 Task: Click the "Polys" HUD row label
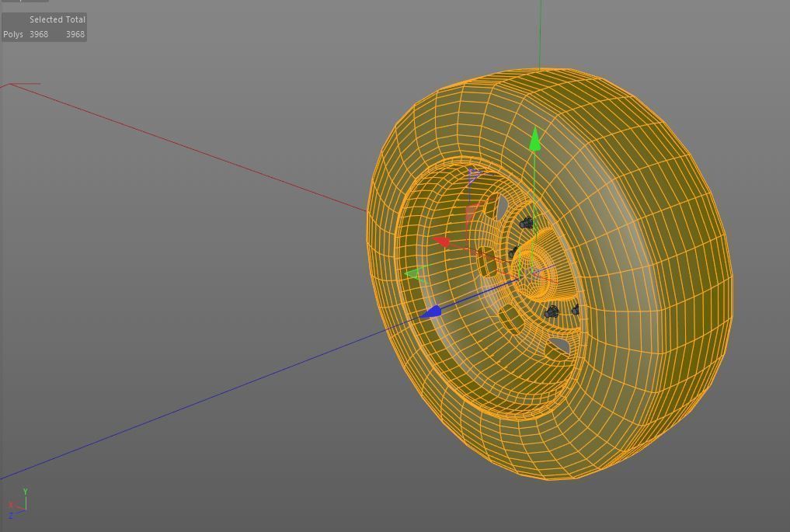pyautogui.click(x=13, y=34)
